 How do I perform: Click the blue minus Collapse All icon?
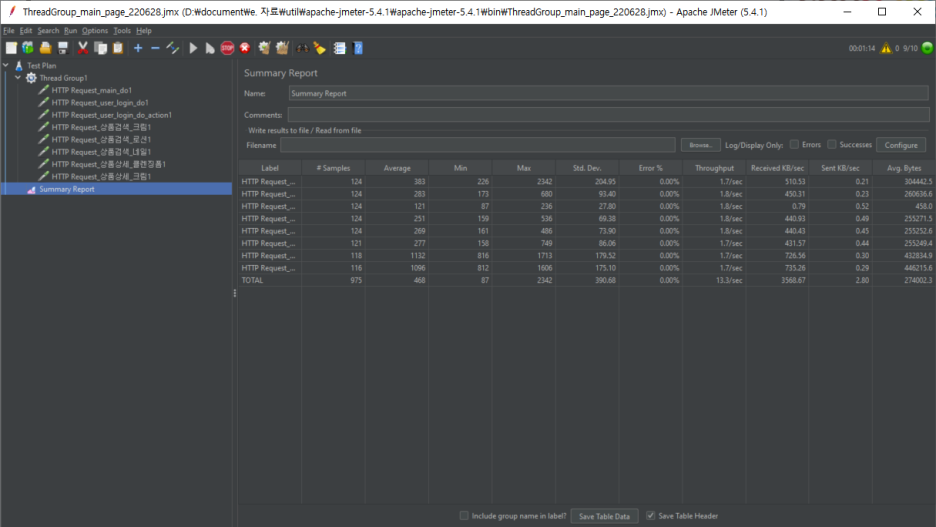click(x=155, y=48)
